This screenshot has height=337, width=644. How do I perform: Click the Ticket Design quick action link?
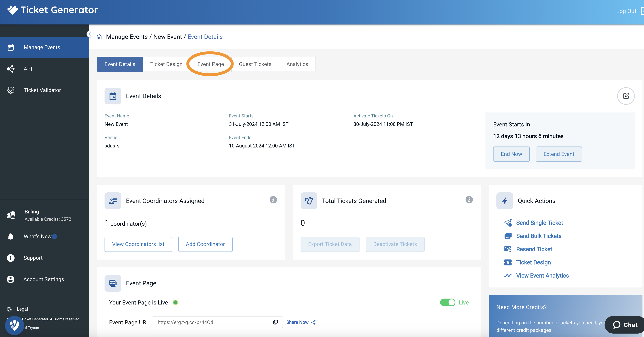[534, 262]
